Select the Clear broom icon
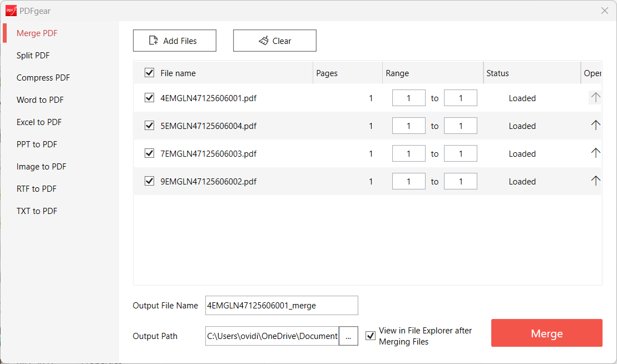617x364 pixels. [263, 40]
